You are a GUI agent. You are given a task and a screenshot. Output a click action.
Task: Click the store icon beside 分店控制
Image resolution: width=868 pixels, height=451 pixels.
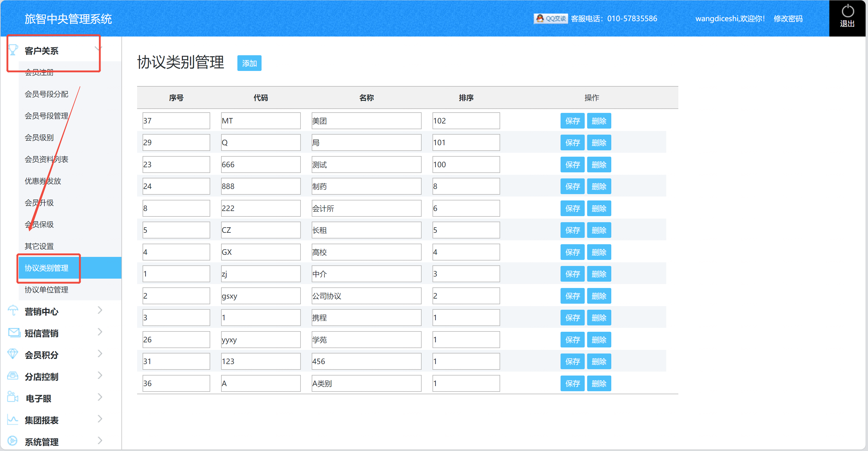13,376
